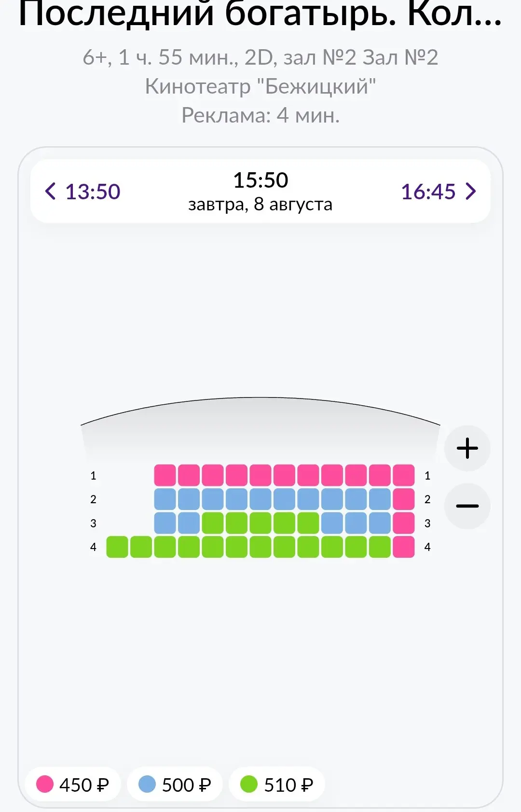Tap the cinema screen arc graphic
Image resolution: width=521 pixels, height=812 pixels.
pyautogui.click(x=260, y=425)
